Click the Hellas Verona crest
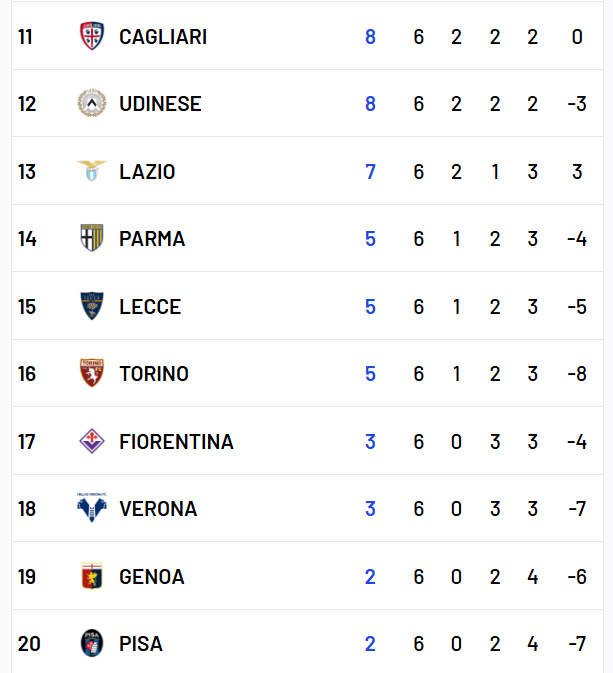 click(x=92, y=508)
